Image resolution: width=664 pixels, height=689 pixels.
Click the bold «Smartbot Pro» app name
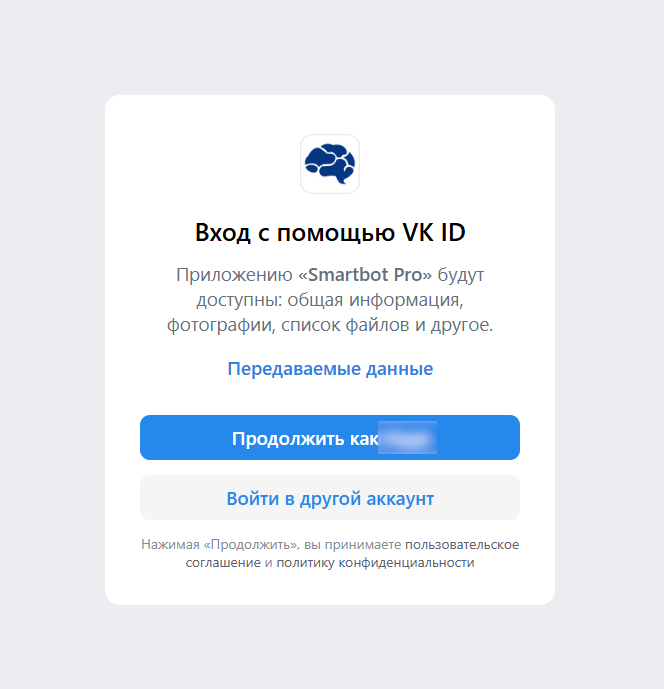(365, 275)
